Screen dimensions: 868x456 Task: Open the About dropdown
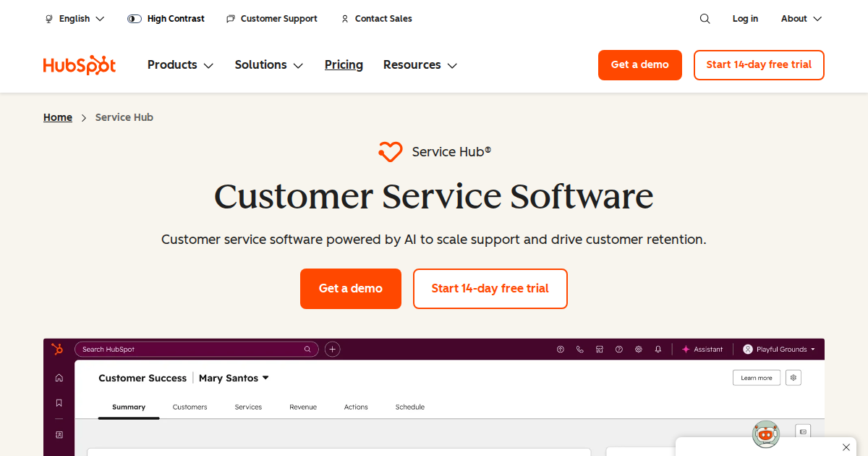point(801,19)
